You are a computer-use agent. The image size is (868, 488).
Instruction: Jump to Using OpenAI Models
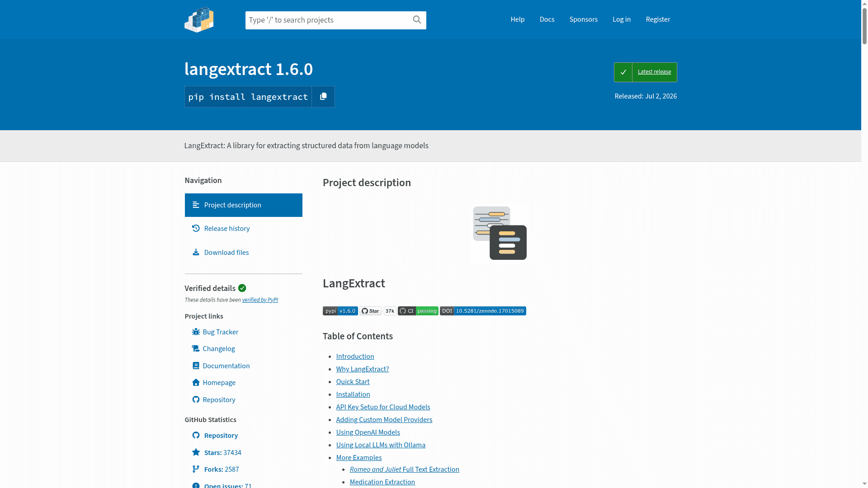point(368,432)
